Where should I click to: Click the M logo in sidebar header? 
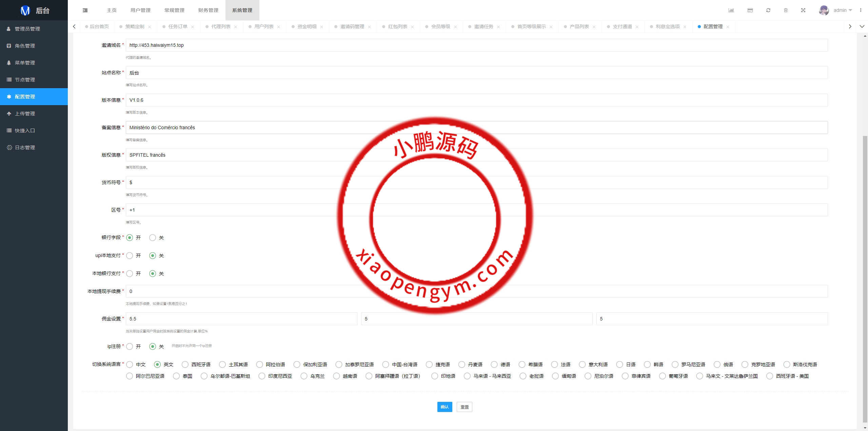coord(25,11)
